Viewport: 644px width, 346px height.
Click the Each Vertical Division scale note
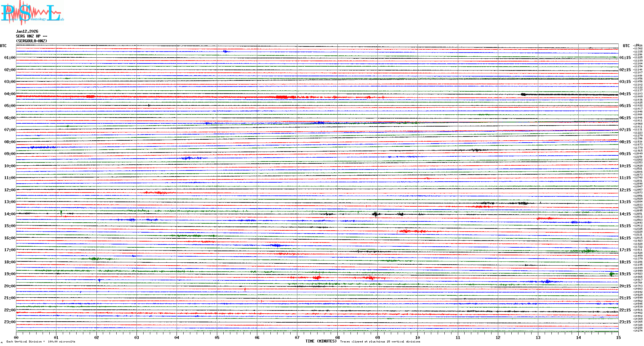click(x=41, y=342)
